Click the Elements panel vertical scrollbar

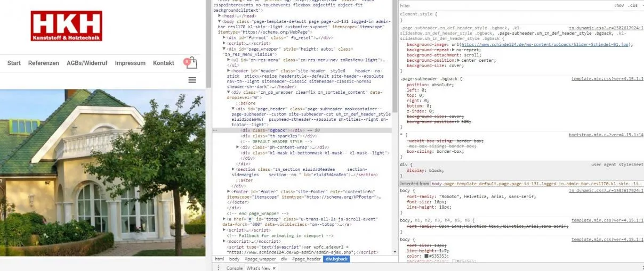395,128
